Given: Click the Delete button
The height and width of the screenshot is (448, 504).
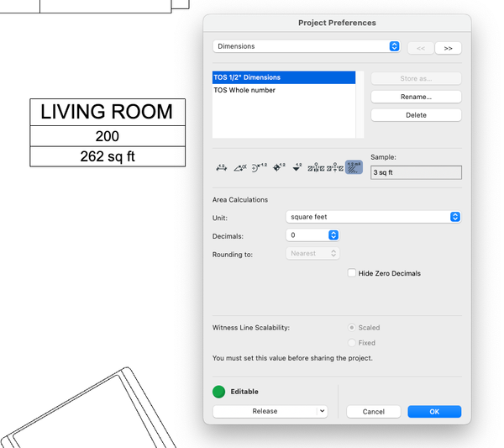Looking at the screenshot, I should click(416, 115).
